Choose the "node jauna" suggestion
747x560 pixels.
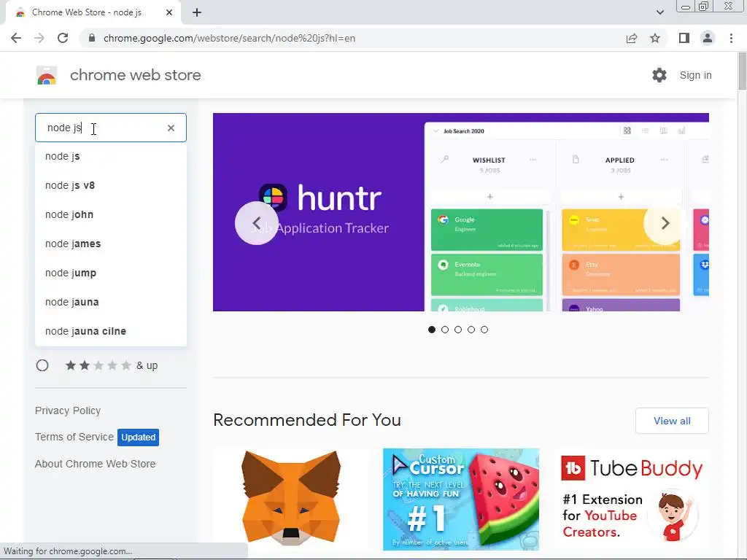point(111,302)
